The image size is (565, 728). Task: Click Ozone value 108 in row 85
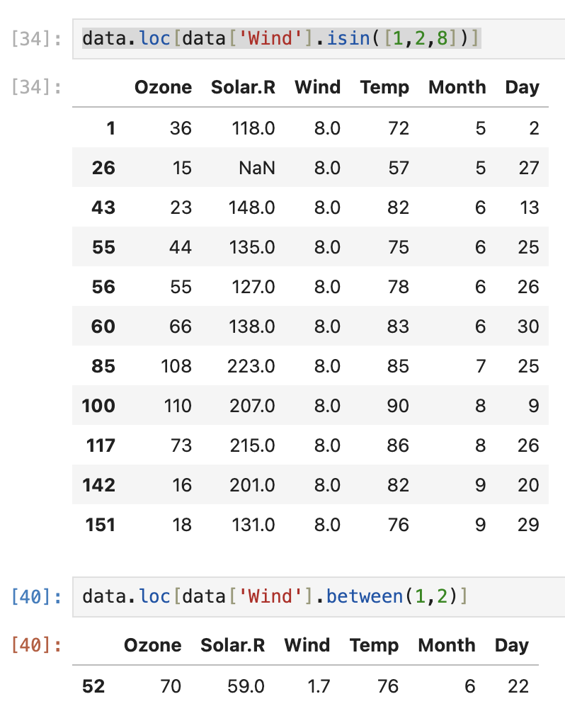click(176, 366)
